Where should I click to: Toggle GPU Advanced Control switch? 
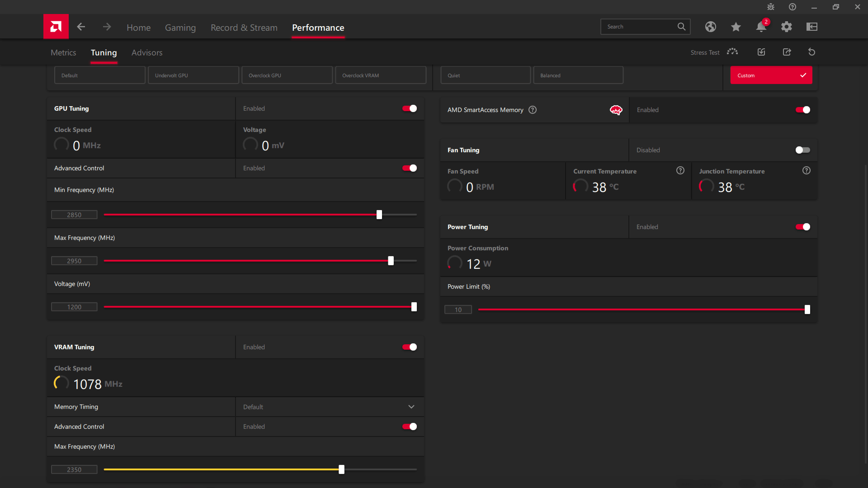[410, 168]
